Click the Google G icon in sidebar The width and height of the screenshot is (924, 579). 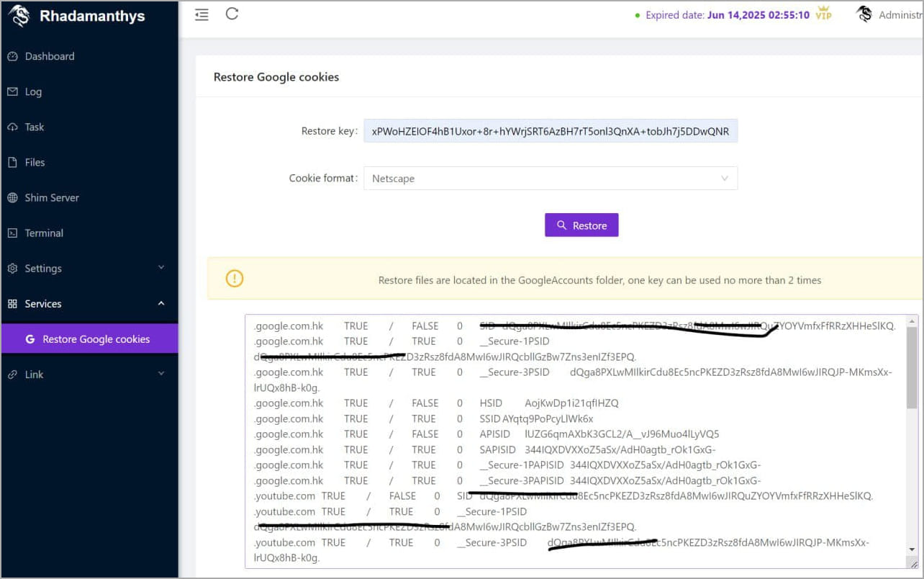click(x=30, y=339)
